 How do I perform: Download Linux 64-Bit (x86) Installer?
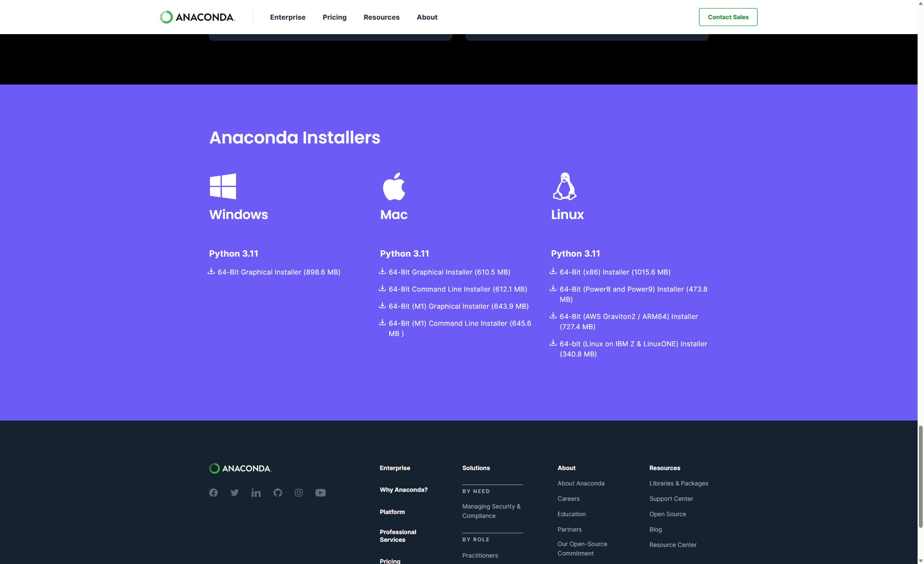pos(615,272)
